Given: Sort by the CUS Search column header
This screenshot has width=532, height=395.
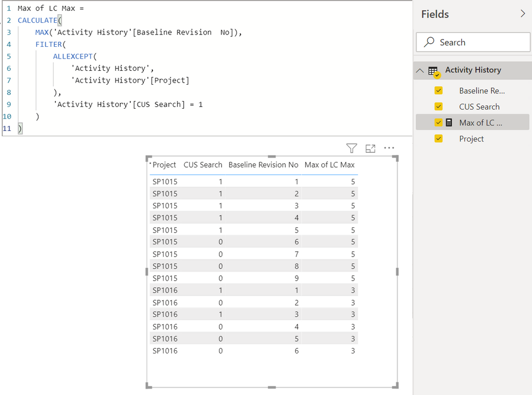Looking at the screenshot, I should click(x=203, y=165).
